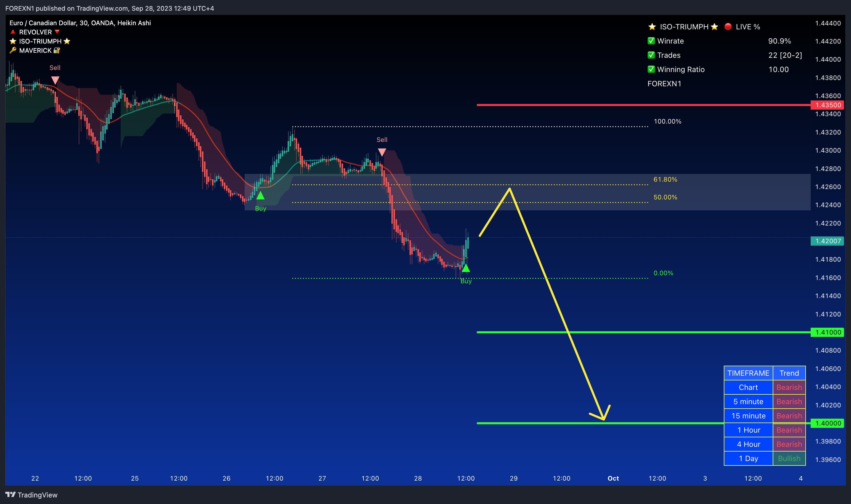The image size is (851, 504).
Task: Click the 22 date label on time axis
Action: [x=35, y=478]
